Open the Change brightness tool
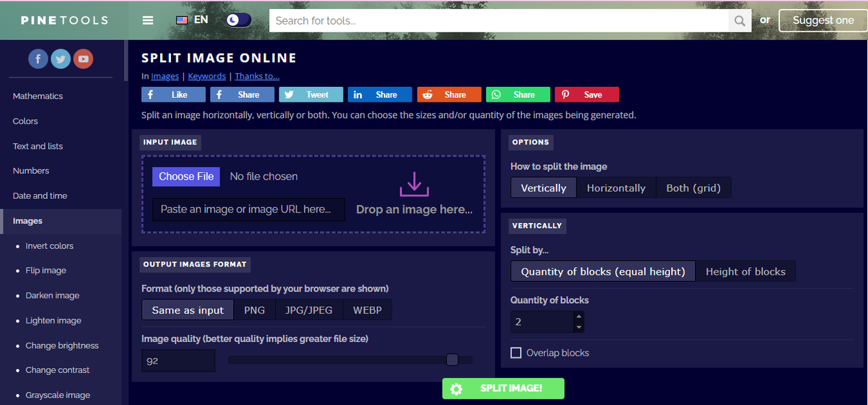This screenshot has width=868, height=405. click(62, 346)
